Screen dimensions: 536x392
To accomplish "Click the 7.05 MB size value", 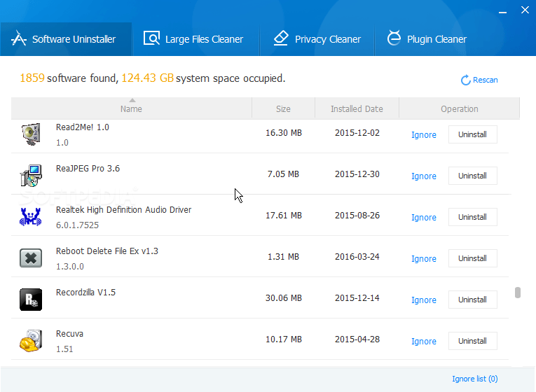I will tap(283, 174).
